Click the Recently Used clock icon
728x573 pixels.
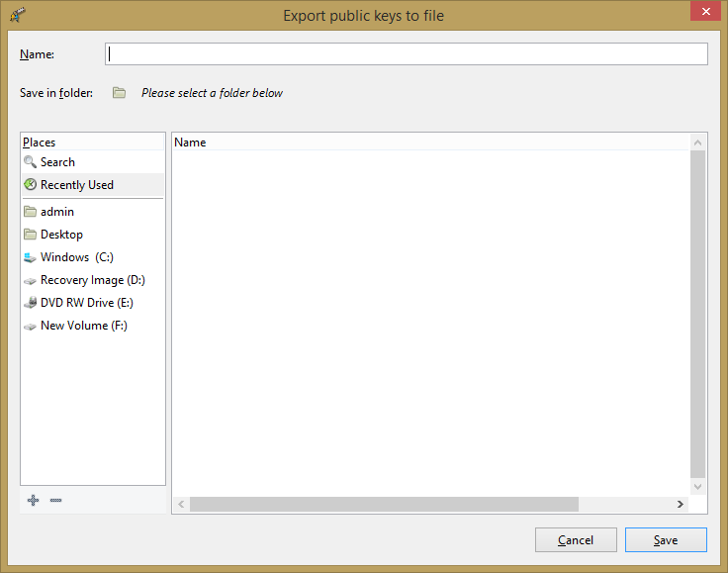pyautogui.click(x=31, y=185)
